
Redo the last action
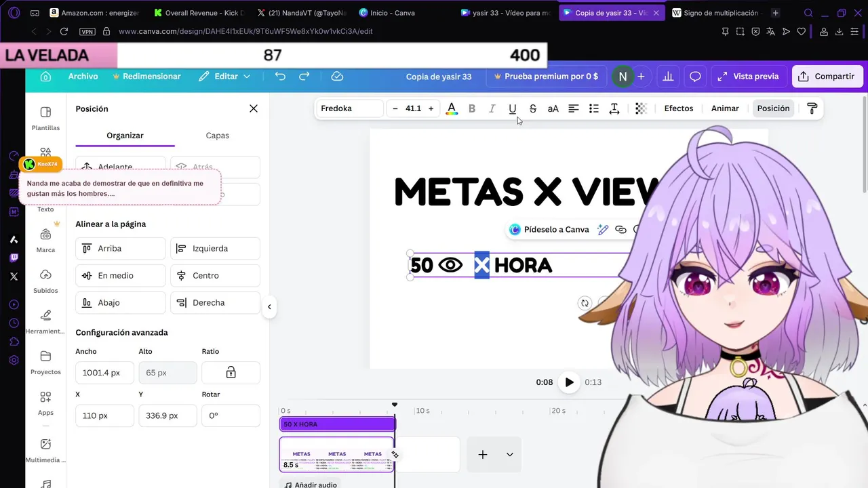[304, 77]
